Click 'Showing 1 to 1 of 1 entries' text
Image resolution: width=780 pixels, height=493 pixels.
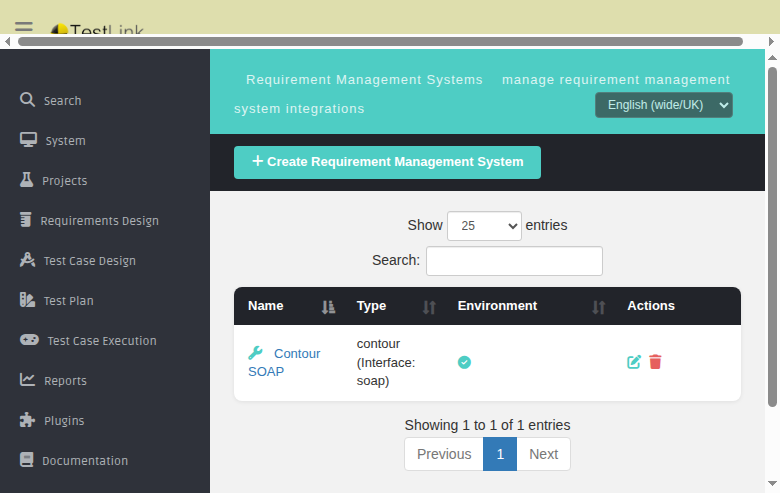pos(487,425)
